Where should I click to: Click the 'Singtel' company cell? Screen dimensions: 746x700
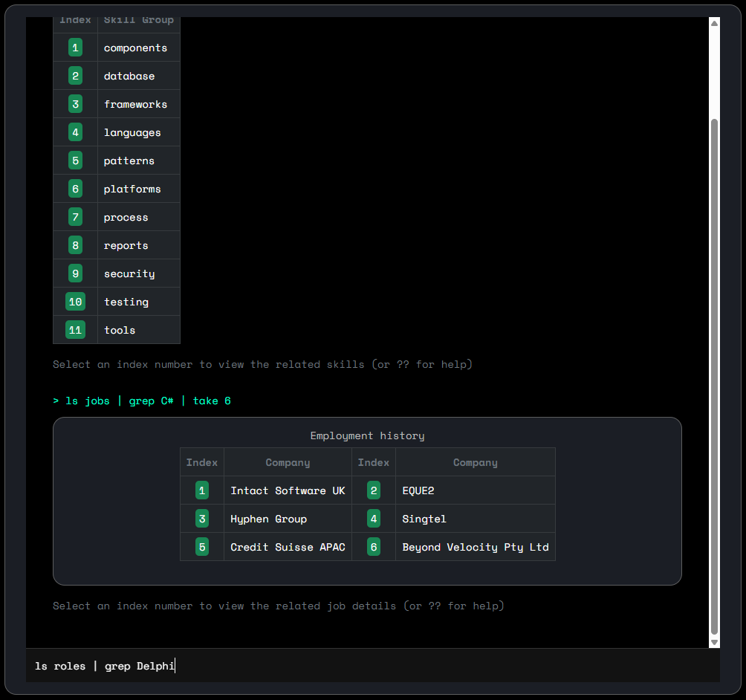476,519
